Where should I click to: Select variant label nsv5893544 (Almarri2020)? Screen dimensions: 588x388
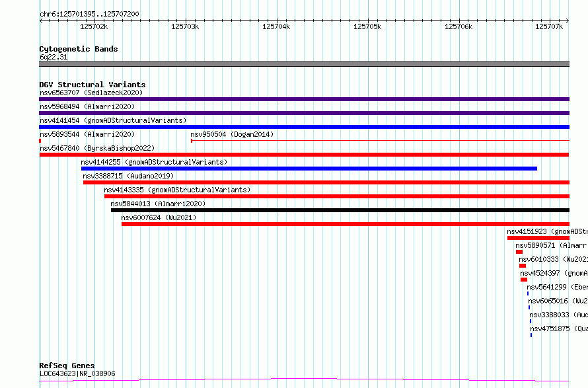click(x=87, y=134)
